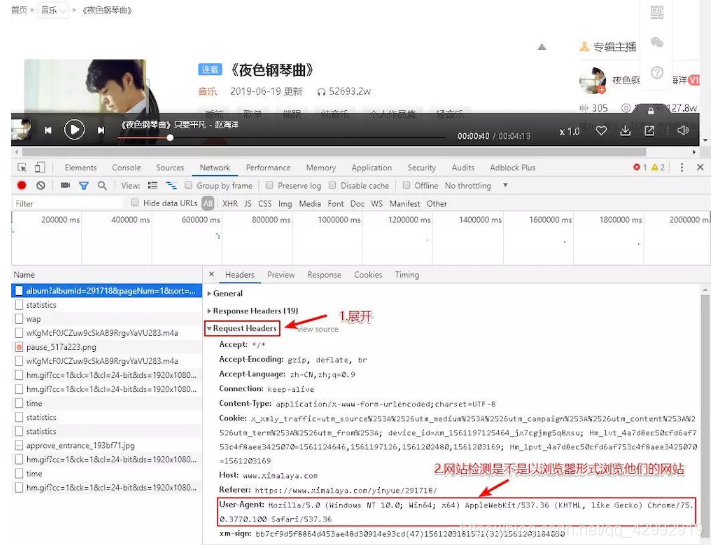Check the Hide data URLs checkbox
The width and height of the screenshot is (713, 548).
tap(135, 202)
